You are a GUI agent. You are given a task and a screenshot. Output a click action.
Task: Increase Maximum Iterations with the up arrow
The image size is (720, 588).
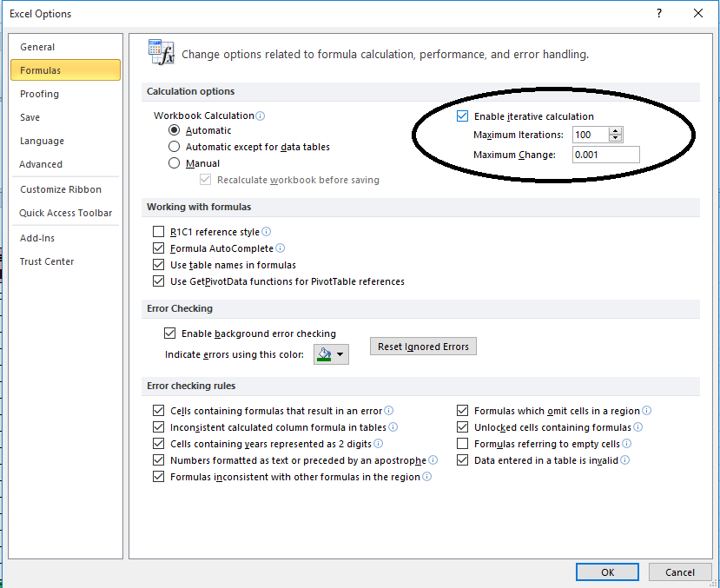click(x=617, y=131)
